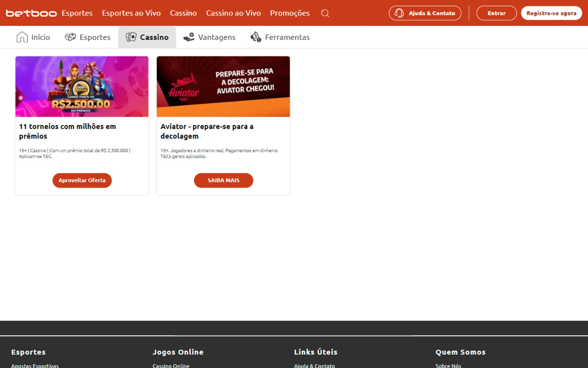This screenshot has width=588, height=368.
Task: Switch to the Esportes ao Vivo tab
Action: 131,13
